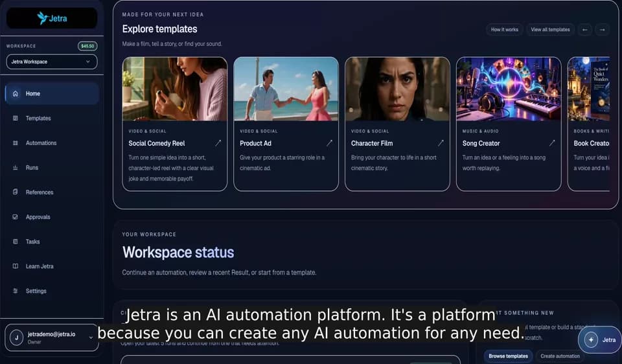The width and height of the screenshot is (622, 364).
Task: Click the Social Comedy Reel title
Action: (x=157, y=144)
